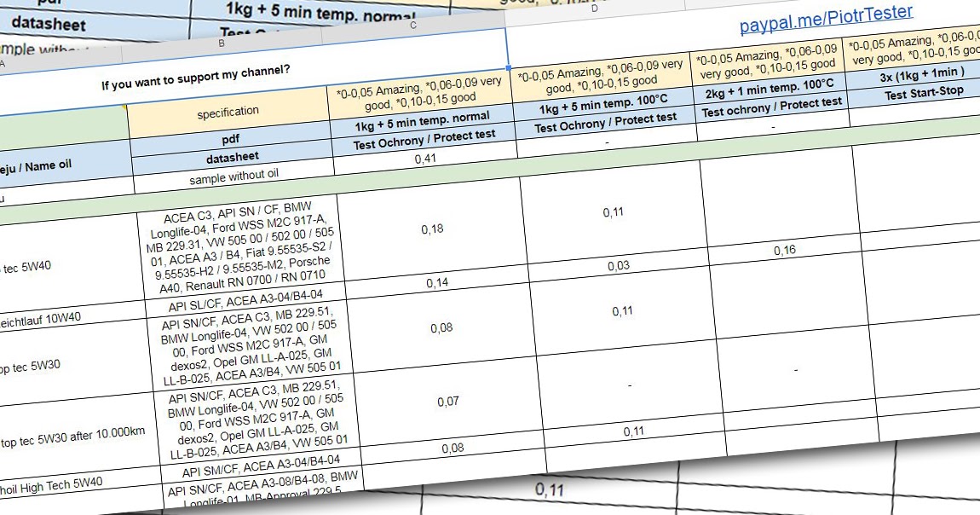980x515 pixels.
Task: Click the rating legend above '2kg + 1 min'
Action: coord(767,62)
